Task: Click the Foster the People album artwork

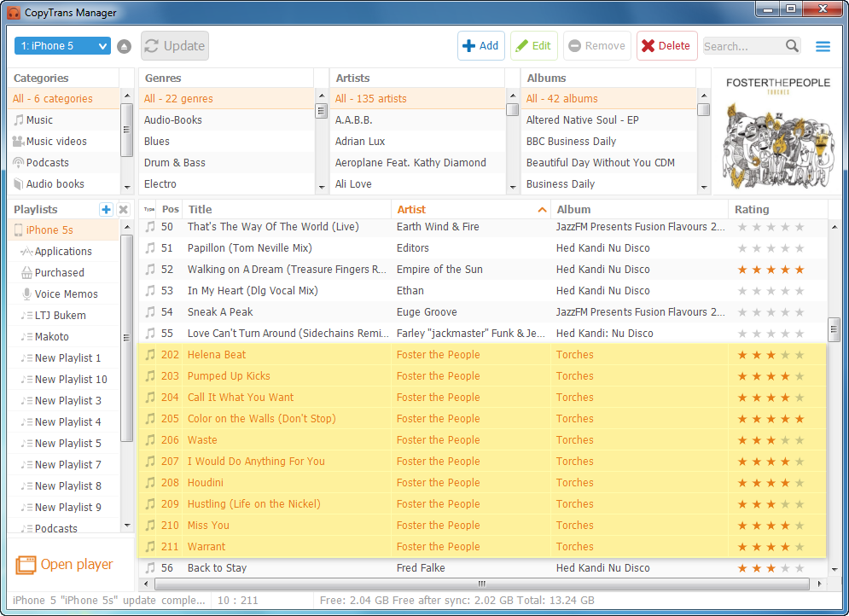Action: (777, 132)
